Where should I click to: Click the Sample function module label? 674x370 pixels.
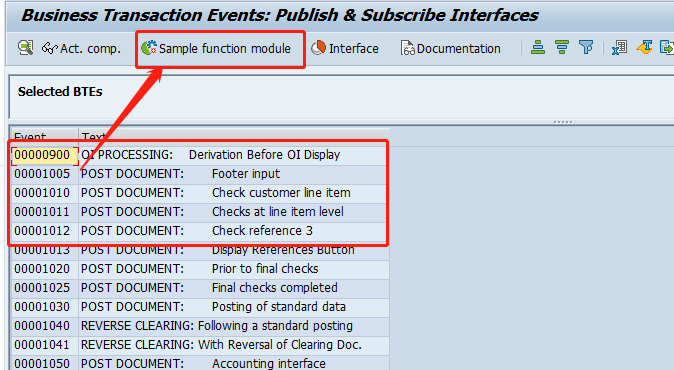tap(225, 49)
